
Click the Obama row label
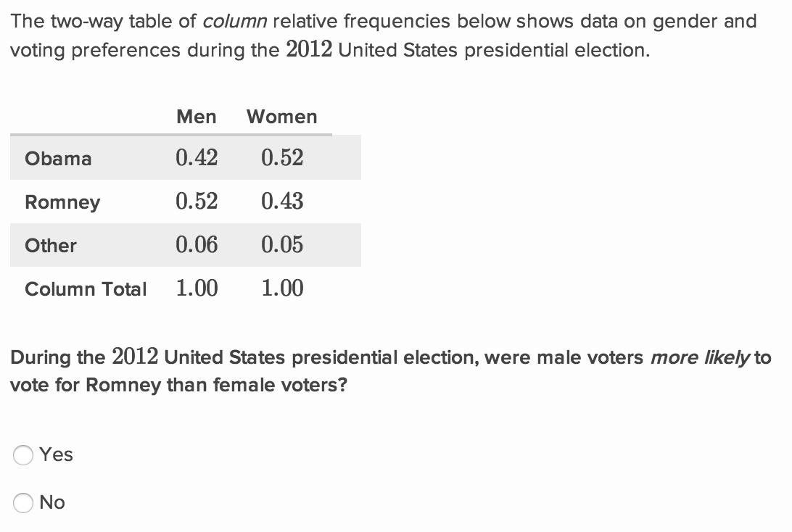click(58, 159)
